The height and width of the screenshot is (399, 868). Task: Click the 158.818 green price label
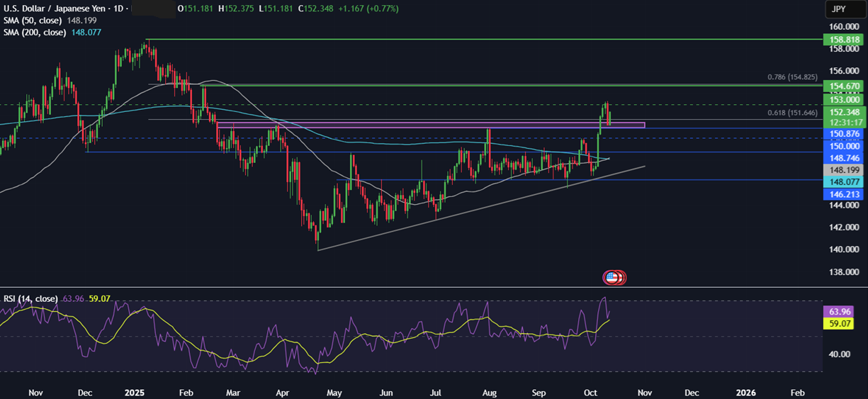(x=843, y=42)
